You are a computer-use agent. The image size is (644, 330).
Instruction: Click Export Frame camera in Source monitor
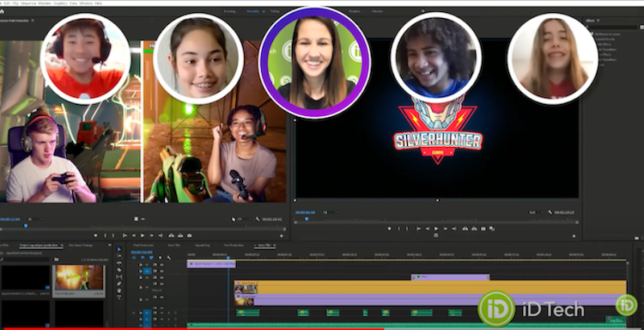click(x=190, y=235)
